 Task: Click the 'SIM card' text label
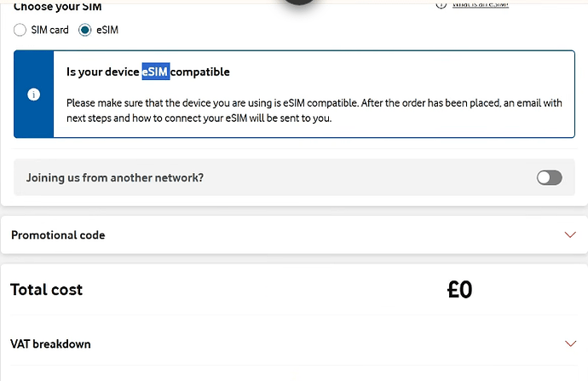[50, 30]
